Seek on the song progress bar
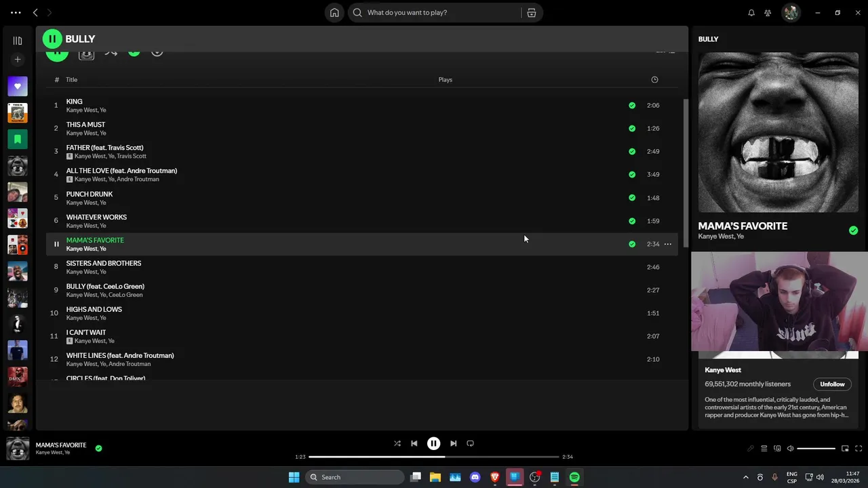The height and width of the screenshot is (488, 868). pos(434,457)
